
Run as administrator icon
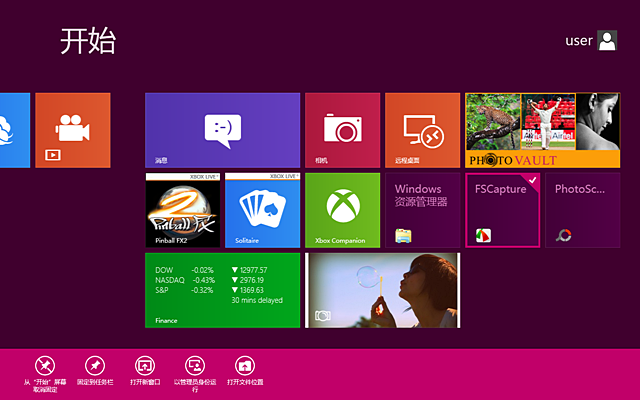coord(195,366)
